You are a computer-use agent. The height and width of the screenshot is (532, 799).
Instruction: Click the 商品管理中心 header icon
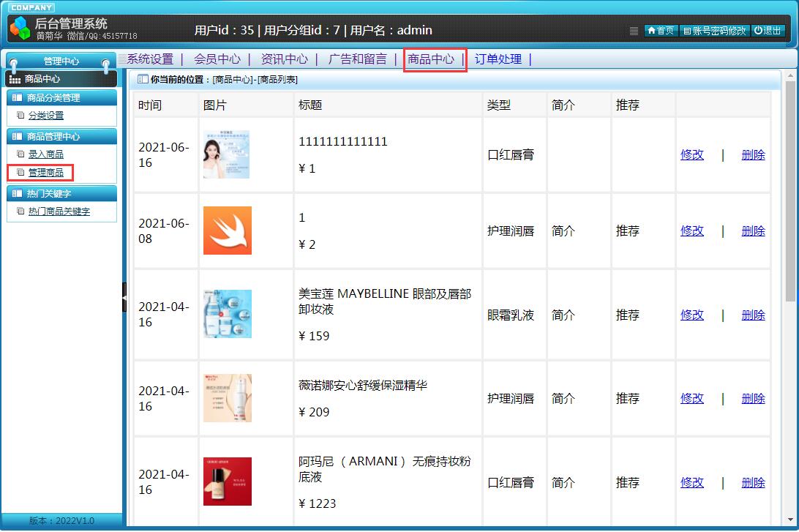point(17,136)
